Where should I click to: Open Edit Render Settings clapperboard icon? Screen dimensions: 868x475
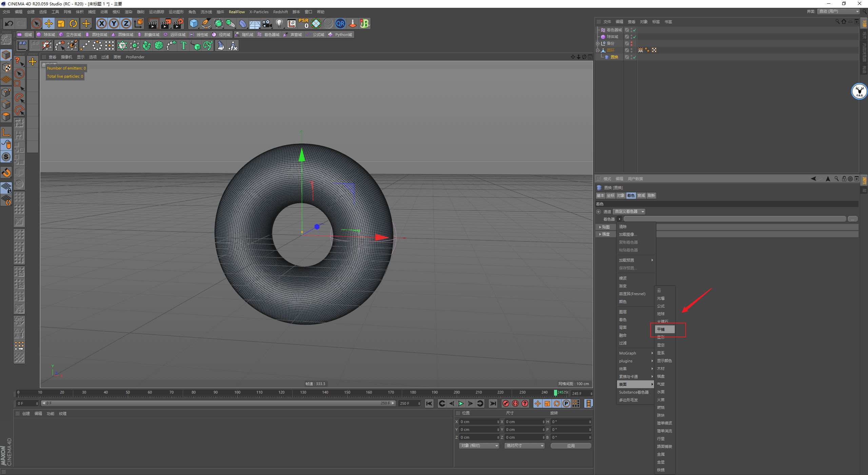[178, 23]
